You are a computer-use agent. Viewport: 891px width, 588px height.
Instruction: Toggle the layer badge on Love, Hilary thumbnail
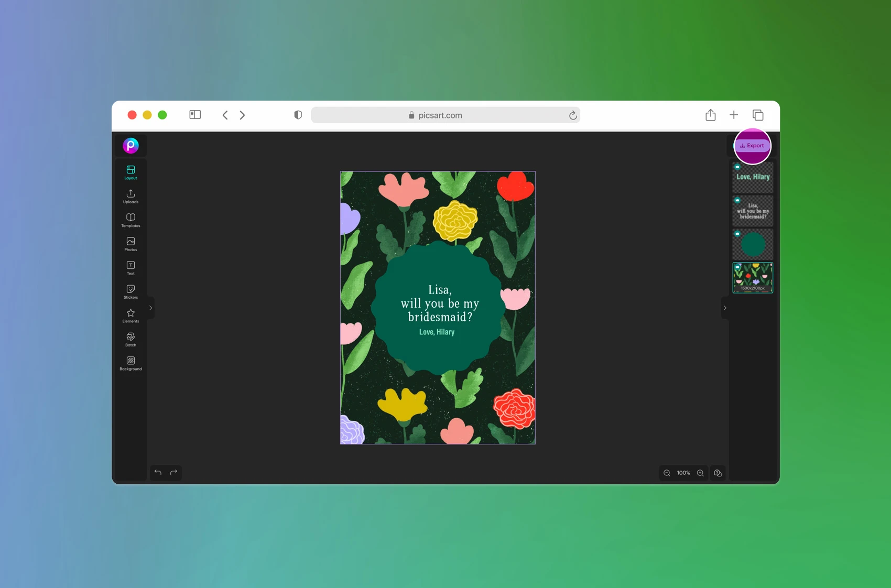coord(737,167)
